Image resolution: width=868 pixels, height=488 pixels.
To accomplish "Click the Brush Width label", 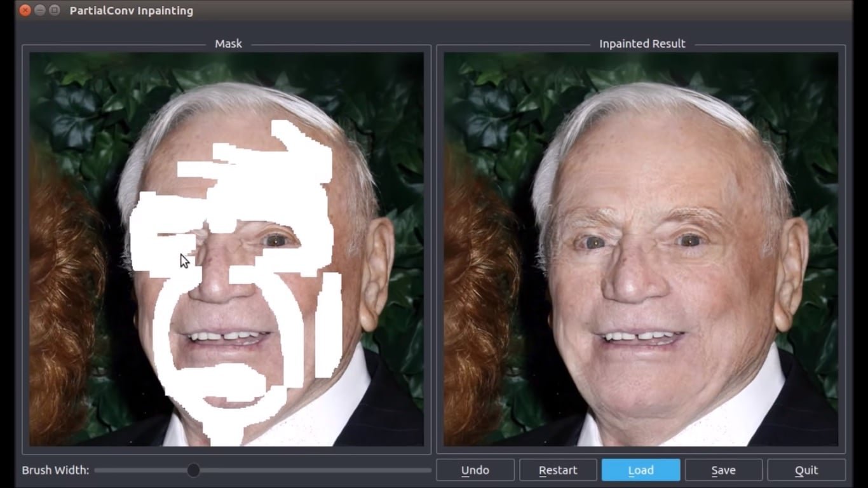I will tap(55, 470).
